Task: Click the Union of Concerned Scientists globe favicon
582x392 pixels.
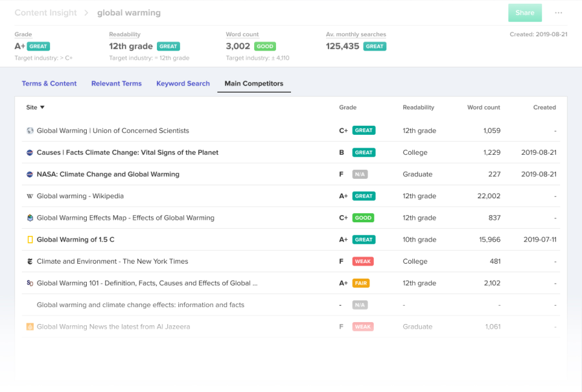Action: pyautogui.click(x=30, y=131)
